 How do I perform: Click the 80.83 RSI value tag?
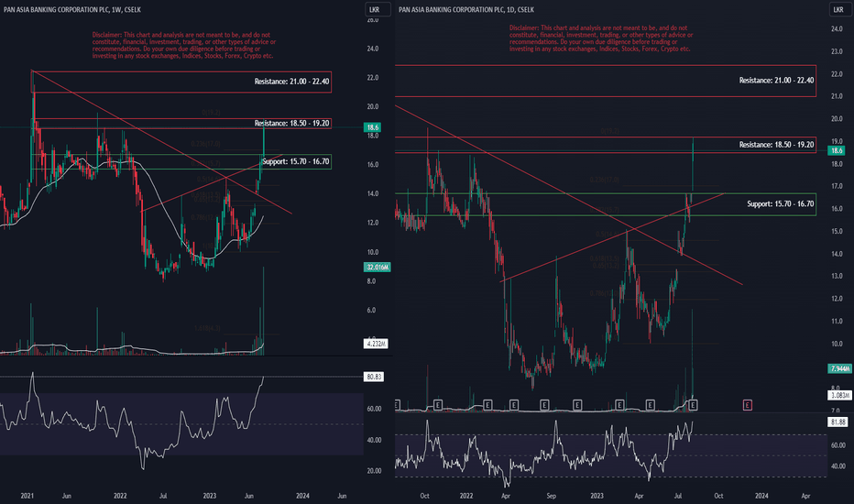[x=374, y=377]
